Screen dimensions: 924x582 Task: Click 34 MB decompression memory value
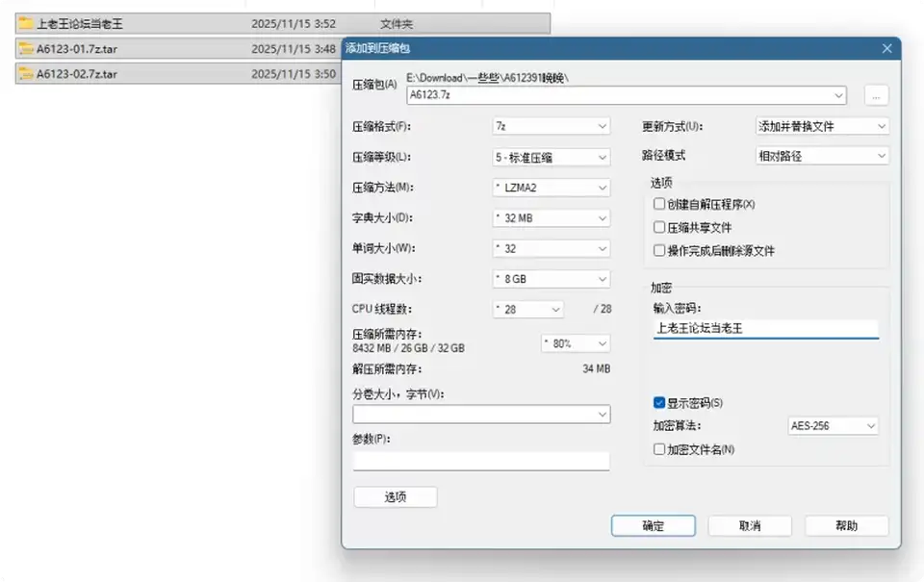coord(597,368)
